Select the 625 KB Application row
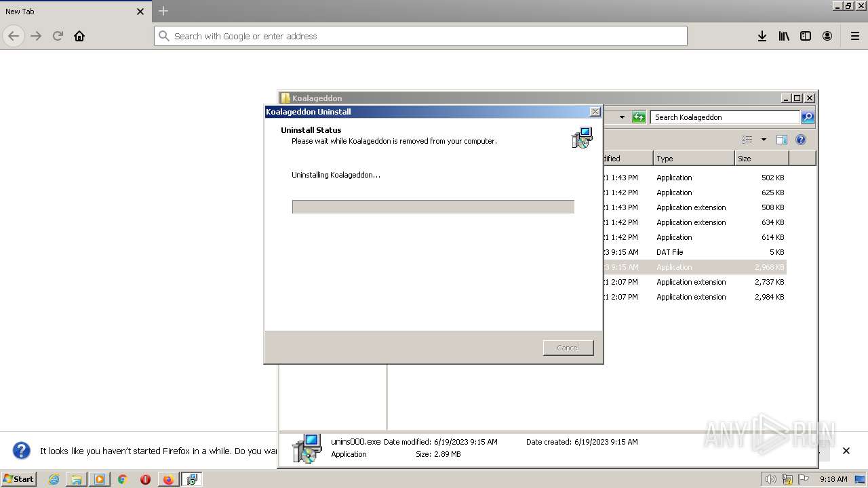Image resolution: width=868 pixels, height=488 pixels. [694, 192]
